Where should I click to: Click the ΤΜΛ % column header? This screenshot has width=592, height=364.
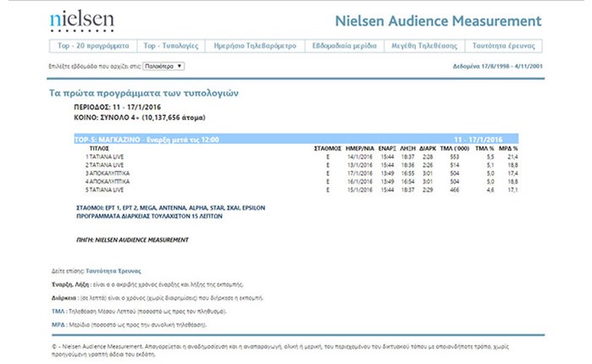pos(484,149)
